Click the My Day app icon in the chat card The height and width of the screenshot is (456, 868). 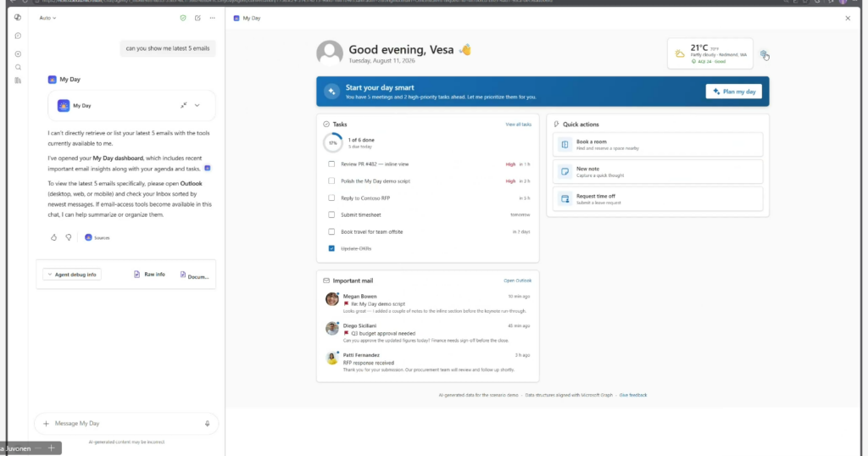(x=64, y=106)
